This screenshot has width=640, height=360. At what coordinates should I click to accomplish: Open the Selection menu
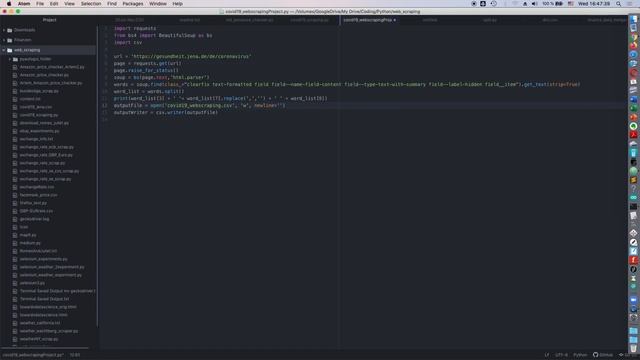click(91, 4)
